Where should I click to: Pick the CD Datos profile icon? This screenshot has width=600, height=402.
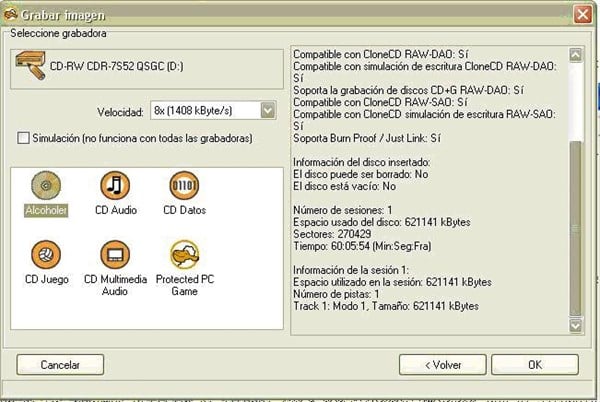click(x=184, y=186)
